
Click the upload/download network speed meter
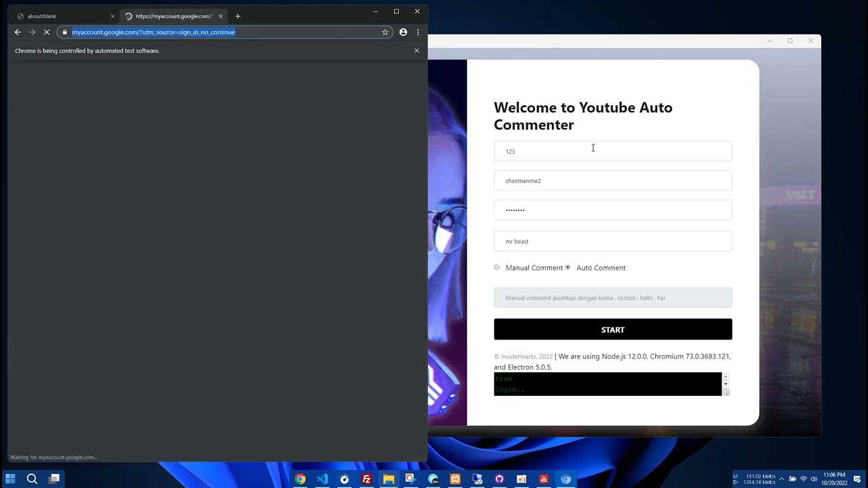pos(755,479)
